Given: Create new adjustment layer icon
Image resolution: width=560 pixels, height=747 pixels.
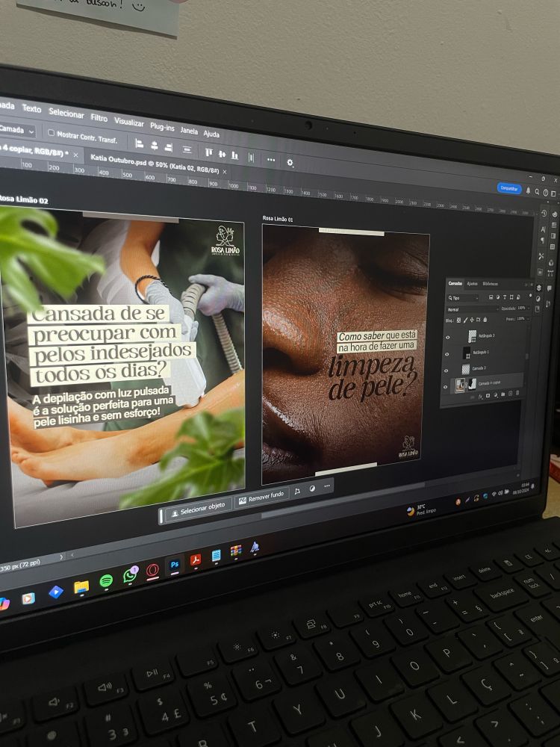Looking at the screenshot, I should 496,395.
